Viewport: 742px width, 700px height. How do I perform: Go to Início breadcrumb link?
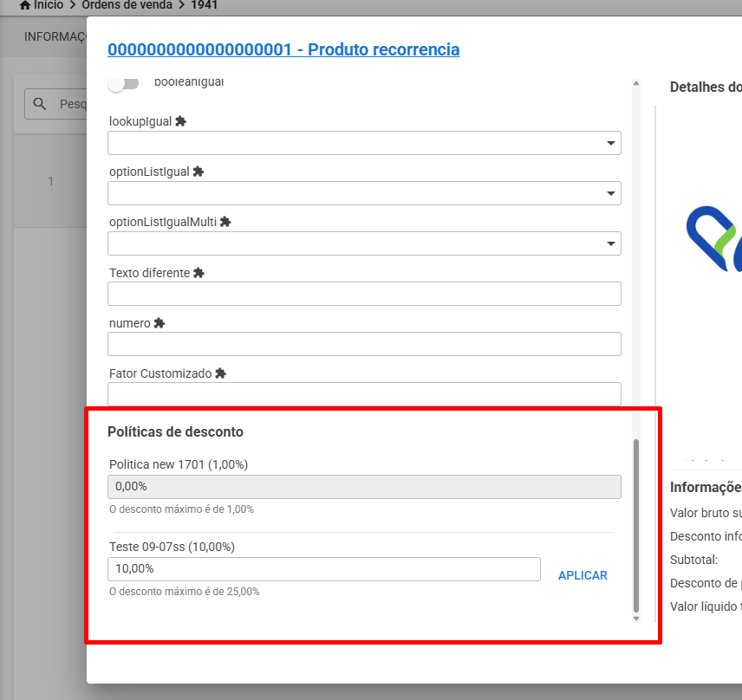point(49,5)
